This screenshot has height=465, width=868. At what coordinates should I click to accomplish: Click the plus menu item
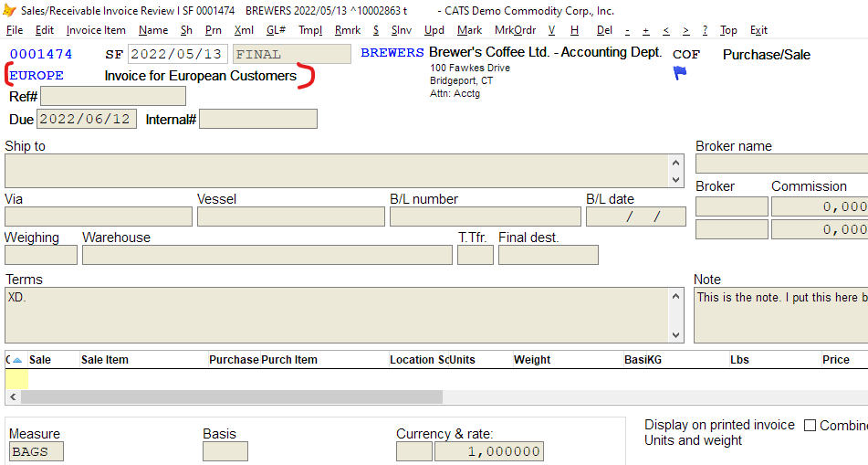[645, 30]
